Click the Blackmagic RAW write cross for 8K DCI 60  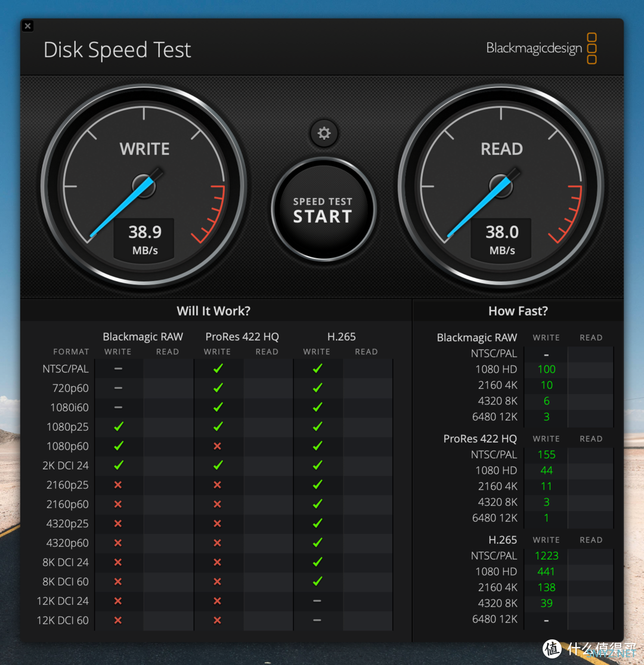tap(118, 582)
